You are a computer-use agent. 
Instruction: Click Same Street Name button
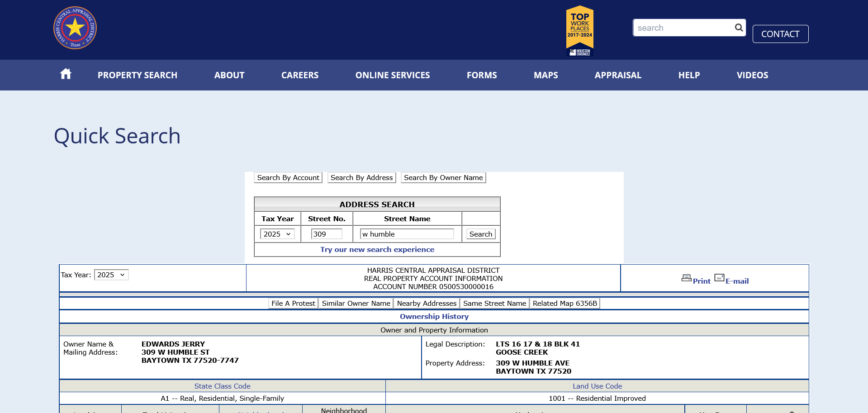point(494,304)
